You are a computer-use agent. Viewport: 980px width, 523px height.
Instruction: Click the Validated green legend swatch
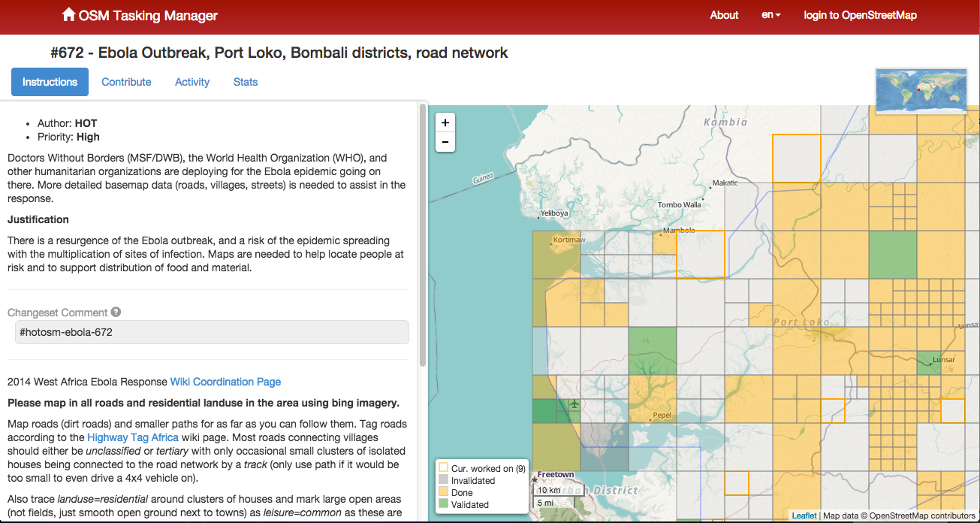[443, 504]
